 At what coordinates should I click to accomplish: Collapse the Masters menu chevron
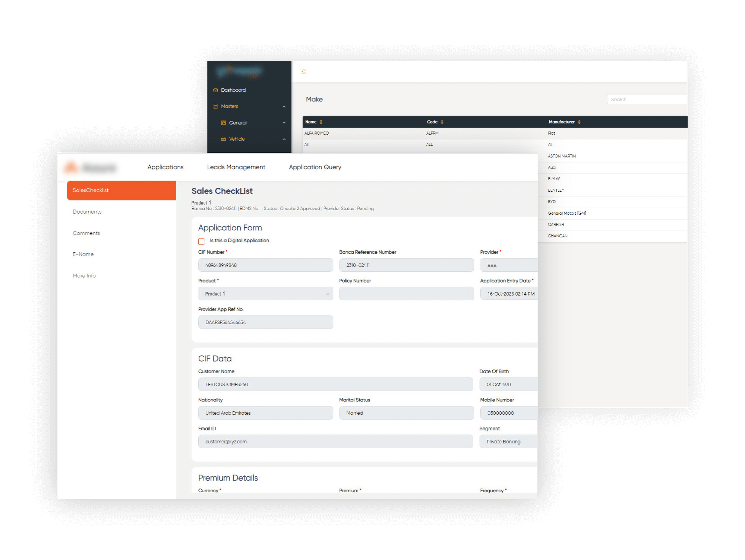(x=284, y=106)
